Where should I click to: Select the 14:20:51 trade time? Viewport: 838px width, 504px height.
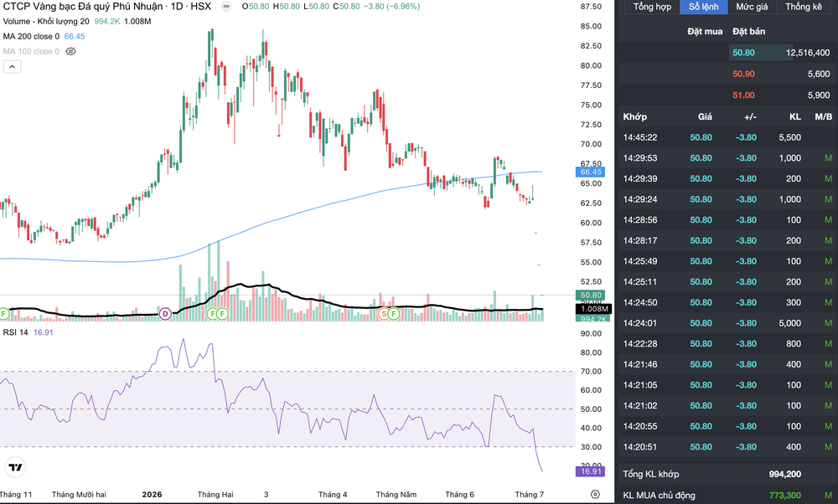[640, 447]
